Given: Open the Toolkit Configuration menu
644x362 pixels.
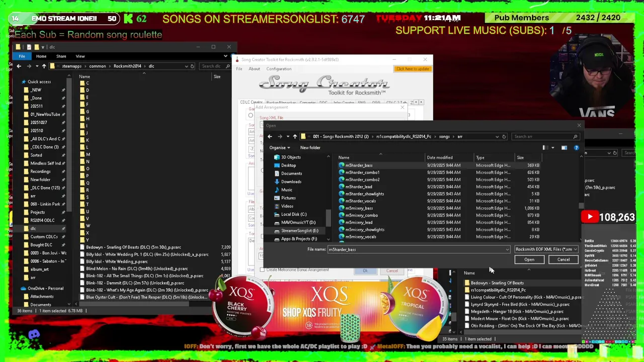Looking at the screenshot, I should (x=279, y=69).
